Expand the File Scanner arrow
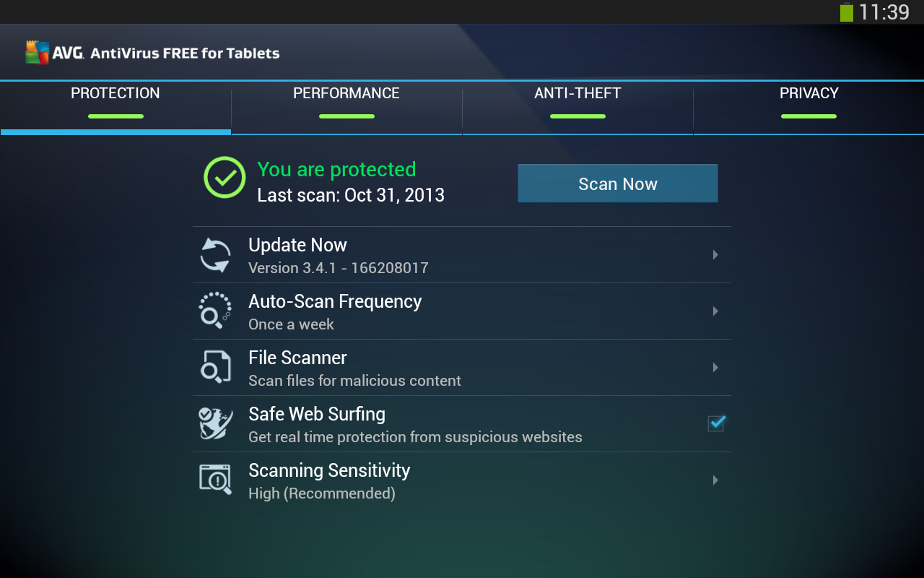924x578 pixels. [x=715, y=367]
